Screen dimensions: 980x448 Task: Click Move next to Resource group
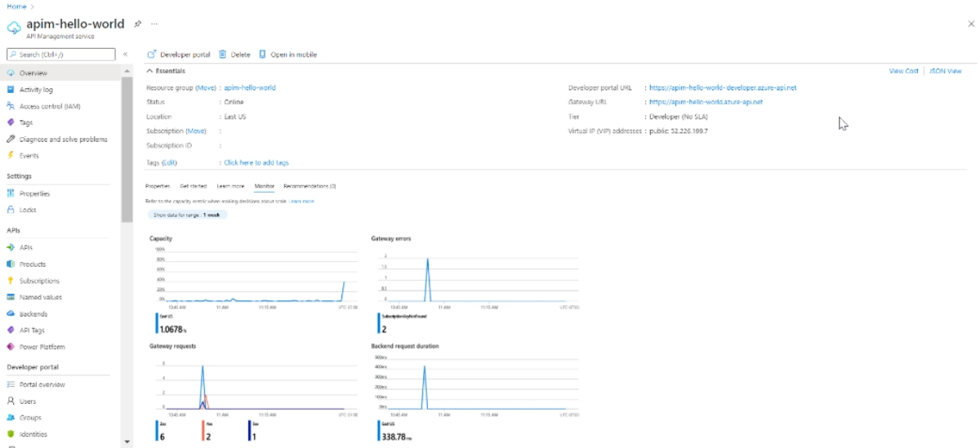tap(206, 87)
